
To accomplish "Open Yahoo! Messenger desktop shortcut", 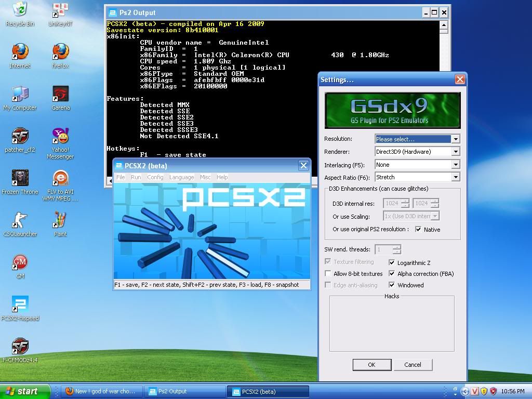I will click(x=61, y=137).
